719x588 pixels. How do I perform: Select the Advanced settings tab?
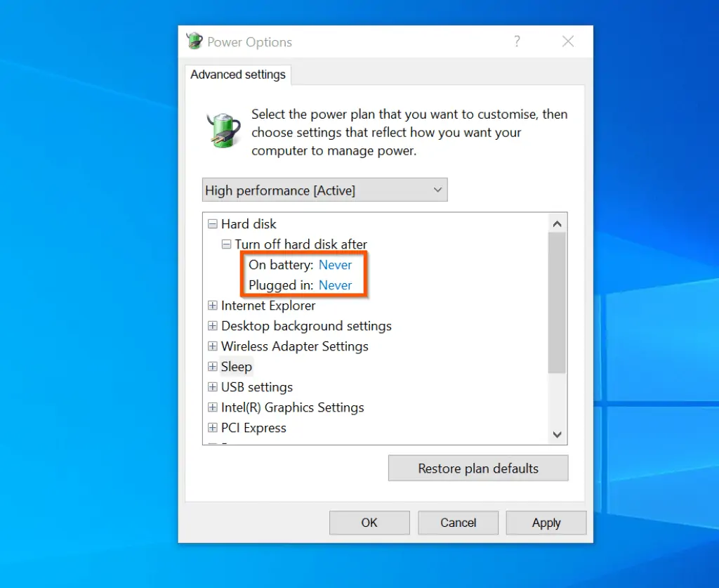(x=238, y=74)
